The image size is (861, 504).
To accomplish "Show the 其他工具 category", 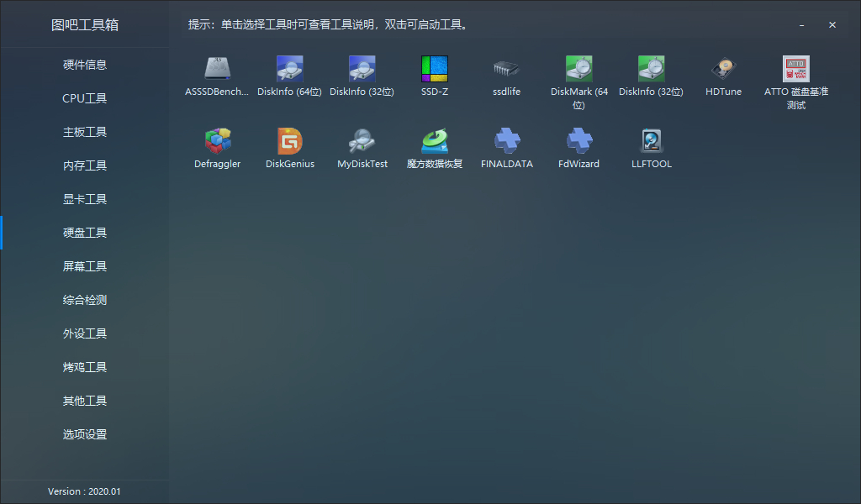I will 85,401.
